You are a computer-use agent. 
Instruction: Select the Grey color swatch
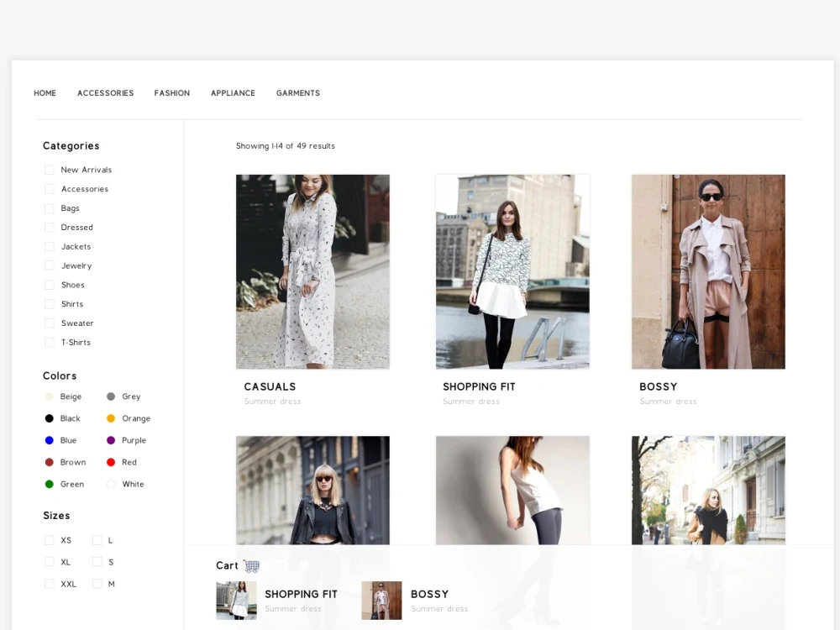click(x=111, y=396)
